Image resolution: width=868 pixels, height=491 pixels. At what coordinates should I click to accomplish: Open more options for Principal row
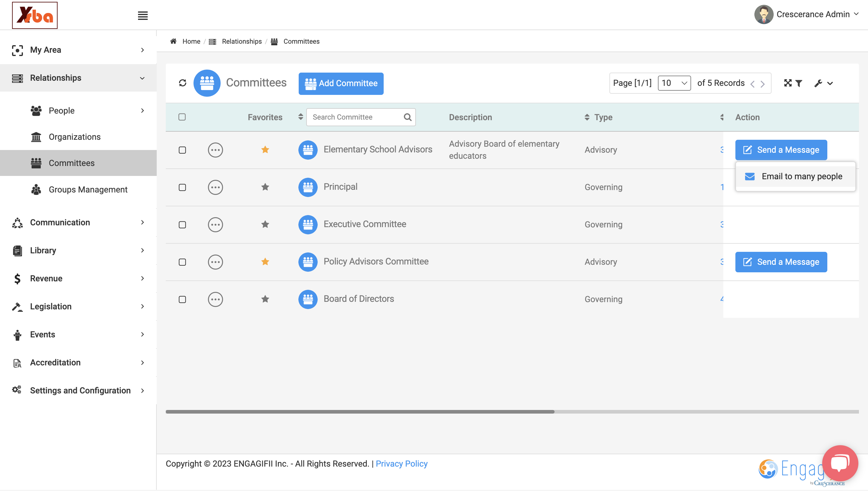[215, 187]
